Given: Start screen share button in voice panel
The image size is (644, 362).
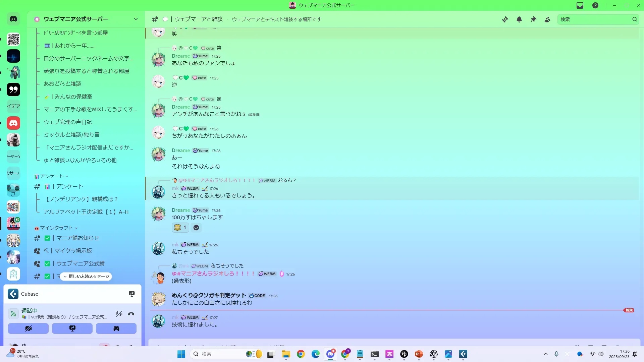Looking at the screenshot, I should coord(72,328).
